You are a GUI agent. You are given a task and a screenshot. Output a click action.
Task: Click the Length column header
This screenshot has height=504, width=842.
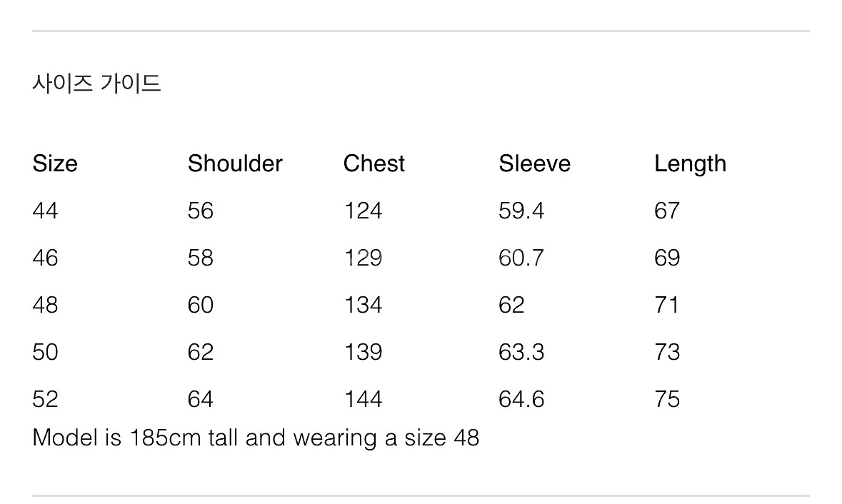[x=690, y=164]
